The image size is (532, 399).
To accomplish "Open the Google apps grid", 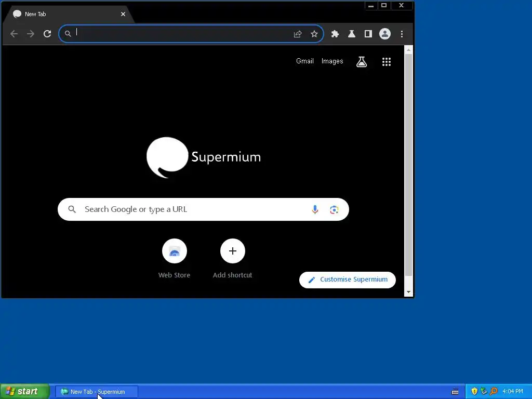I will pos(387,61).
